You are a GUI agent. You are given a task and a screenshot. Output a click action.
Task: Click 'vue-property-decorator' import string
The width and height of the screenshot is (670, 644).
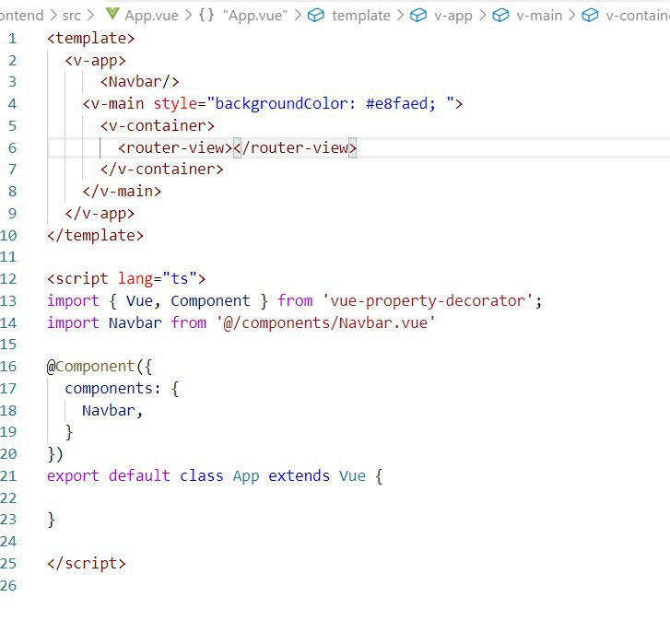[x=428, y=301]
